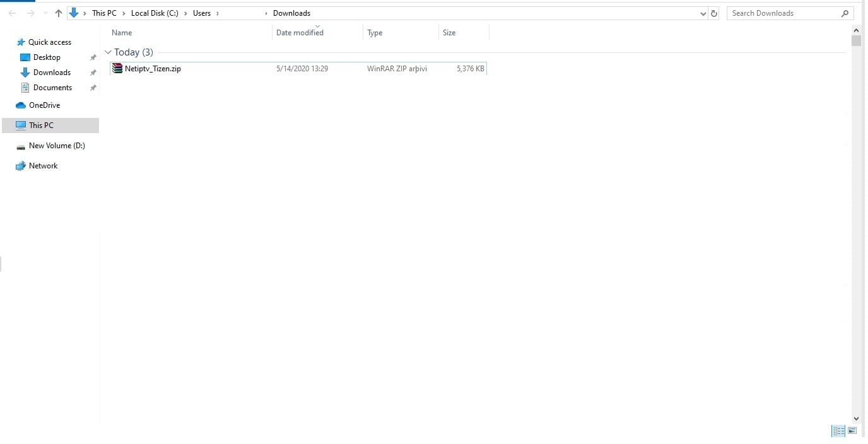Switch to Details view icon
The image size is (868, 444).
tap(838, 431)
